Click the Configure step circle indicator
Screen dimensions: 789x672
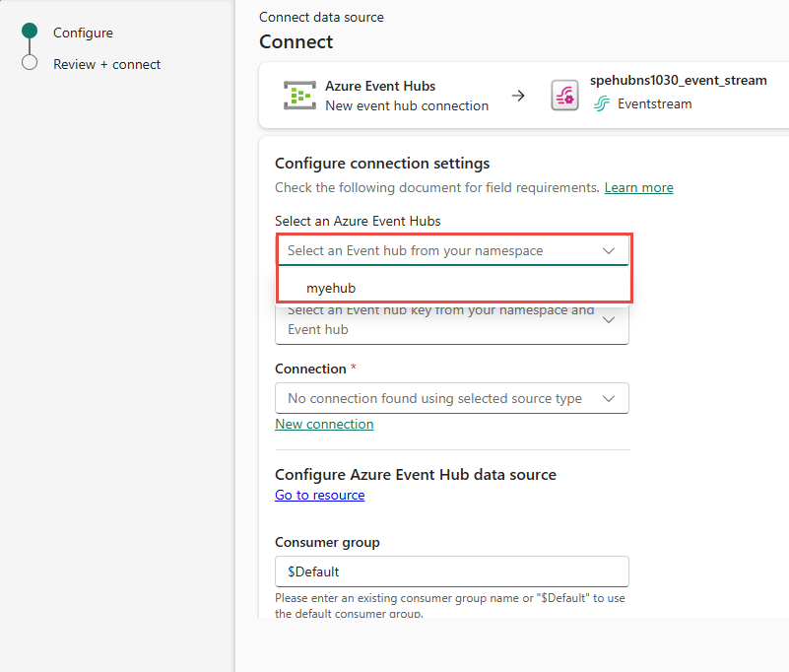pos(30,32)
